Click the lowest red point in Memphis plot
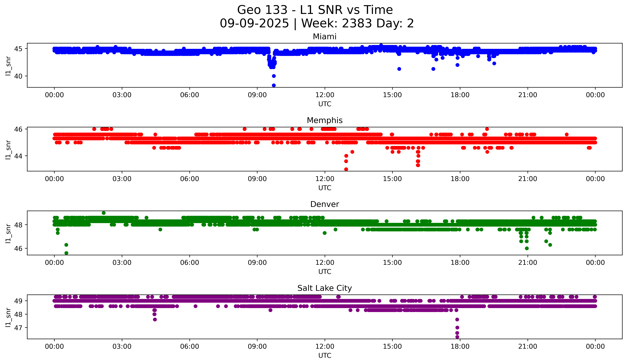This screenshot has width=627, height=364. click(346, 169)
